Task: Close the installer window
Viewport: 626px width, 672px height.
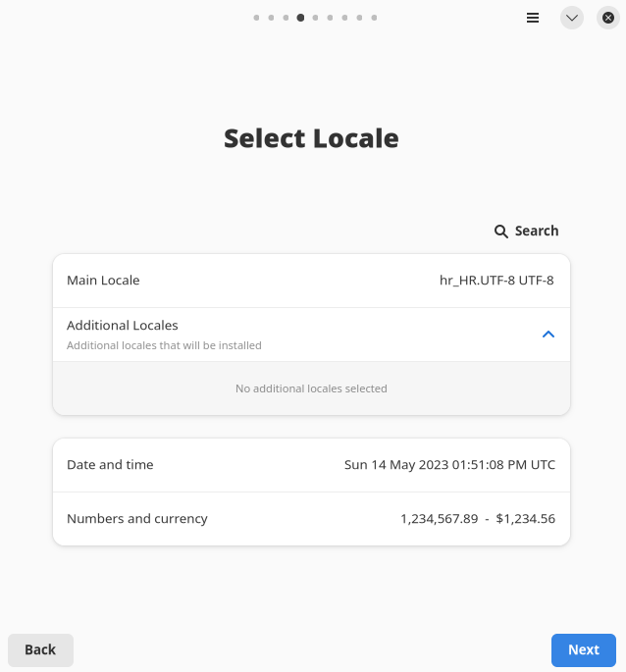Action: pyautogui.click(x=607, y=18)
